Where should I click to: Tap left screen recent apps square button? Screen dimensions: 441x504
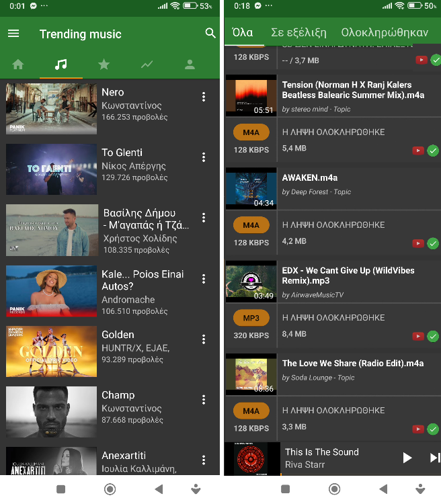pyautogui.click(x=61, y=489)
